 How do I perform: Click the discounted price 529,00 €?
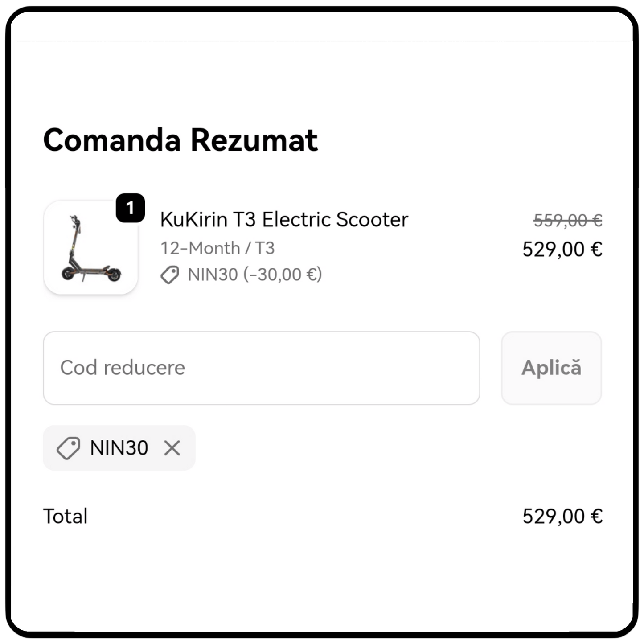[x=562, y=249]
